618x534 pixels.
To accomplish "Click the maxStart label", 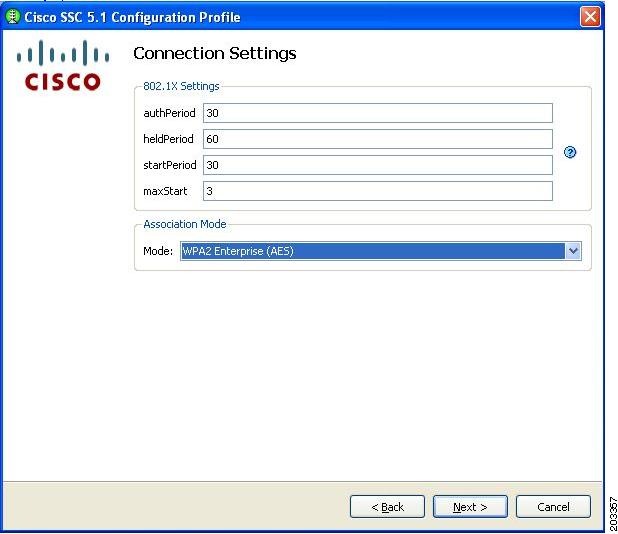I will (165, 191).
